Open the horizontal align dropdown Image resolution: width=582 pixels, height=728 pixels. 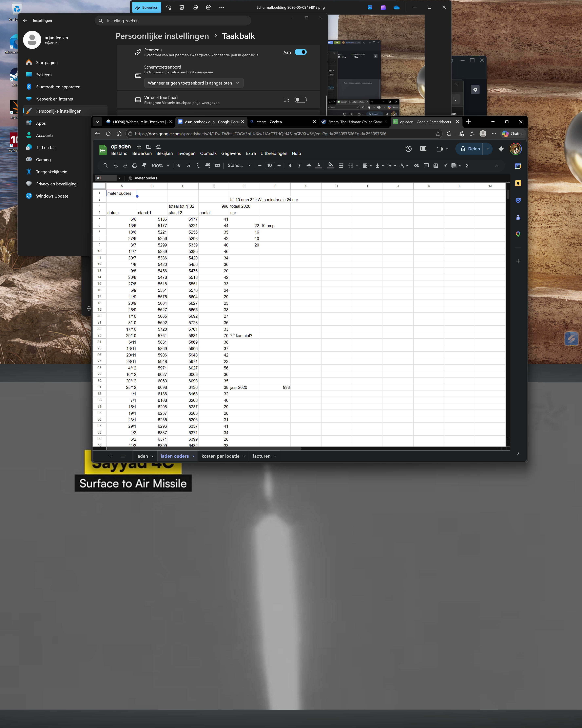click(367, 165)
